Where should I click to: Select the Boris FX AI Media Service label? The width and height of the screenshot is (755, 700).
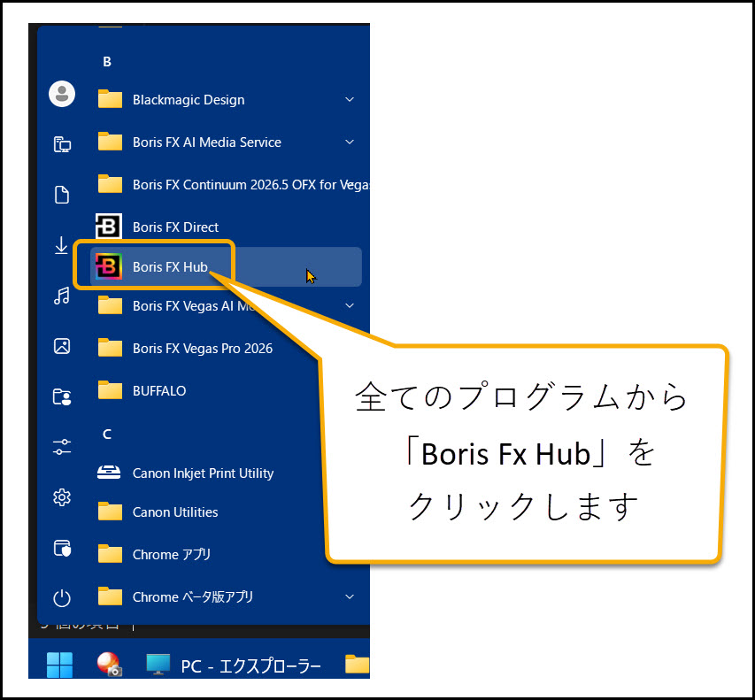tap(207, 142)
